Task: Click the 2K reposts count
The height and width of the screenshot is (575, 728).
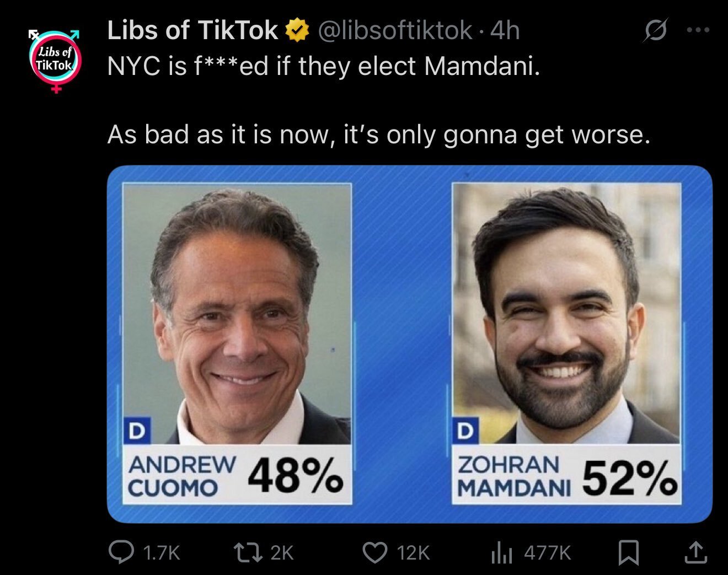Action: point(282,552)
